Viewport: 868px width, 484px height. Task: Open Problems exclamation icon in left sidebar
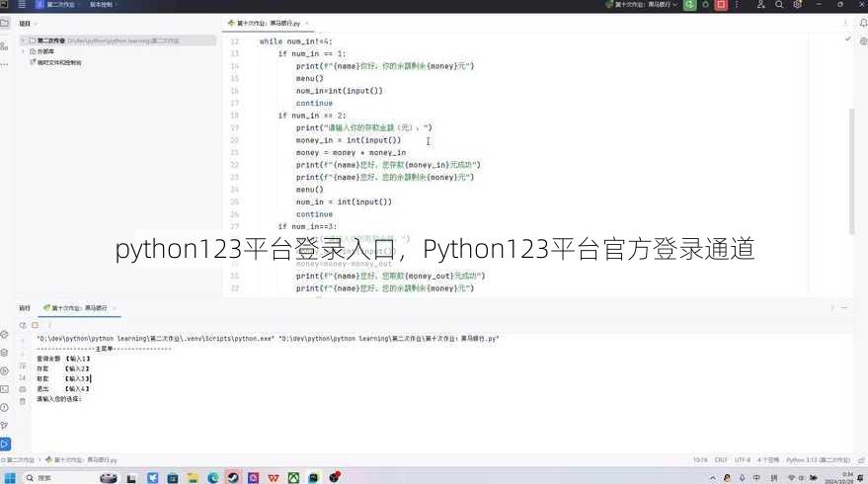pyautogui.click(x=4, y=408)
